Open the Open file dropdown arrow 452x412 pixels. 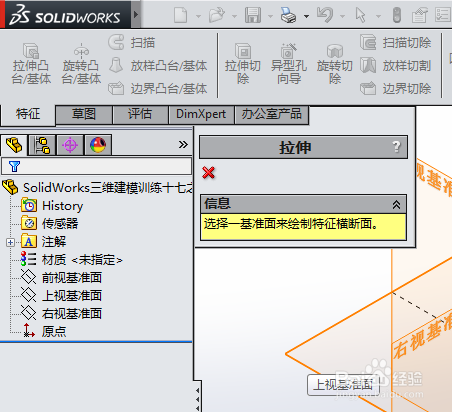(234, 16)
